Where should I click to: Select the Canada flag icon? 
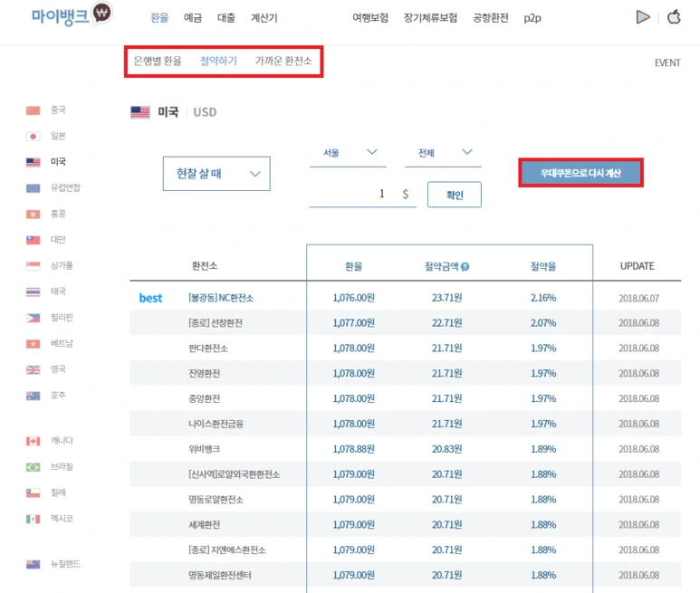pos(33,441)
